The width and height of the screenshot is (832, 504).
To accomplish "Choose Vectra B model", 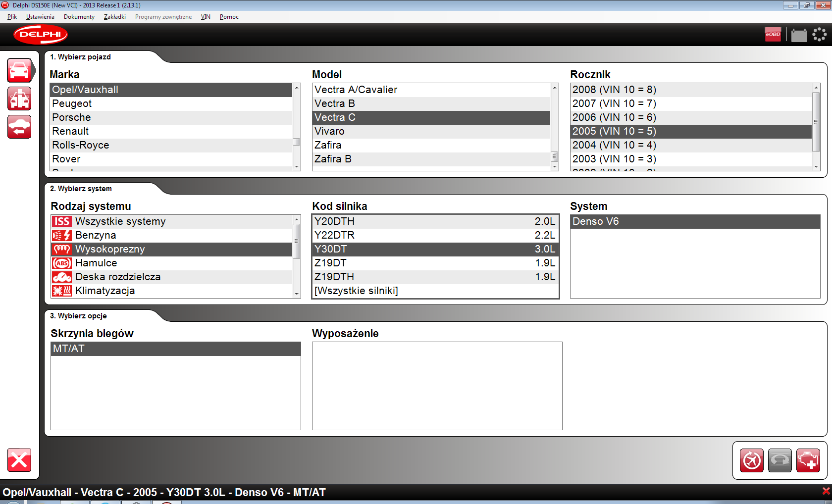I will click(x=431, y=103).
